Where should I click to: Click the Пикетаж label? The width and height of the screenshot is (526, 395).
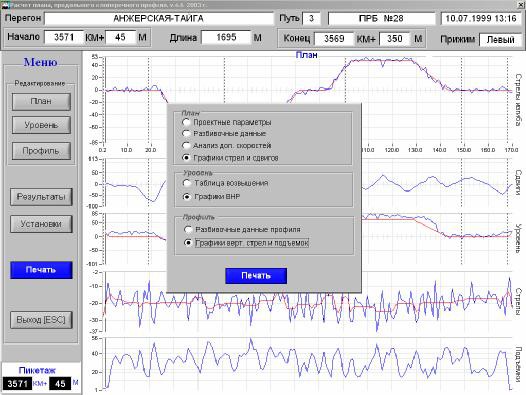[37, 371]
